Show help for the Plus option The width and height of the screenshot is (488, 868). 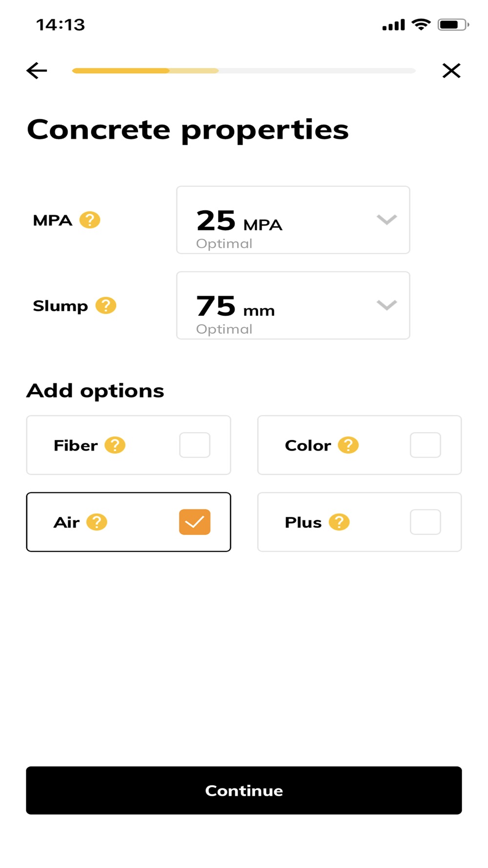pyautogui.click(x=339, y=522)
